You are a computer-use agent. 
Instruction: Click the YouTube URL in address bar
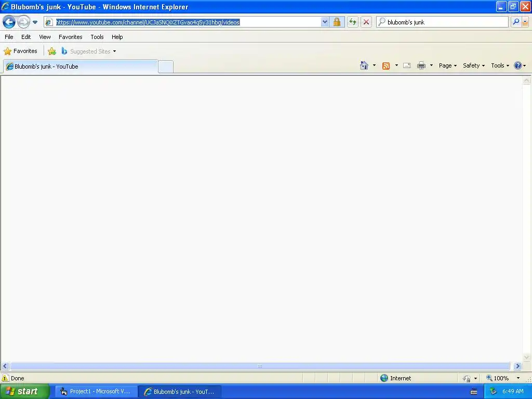(x=148, y=22)
